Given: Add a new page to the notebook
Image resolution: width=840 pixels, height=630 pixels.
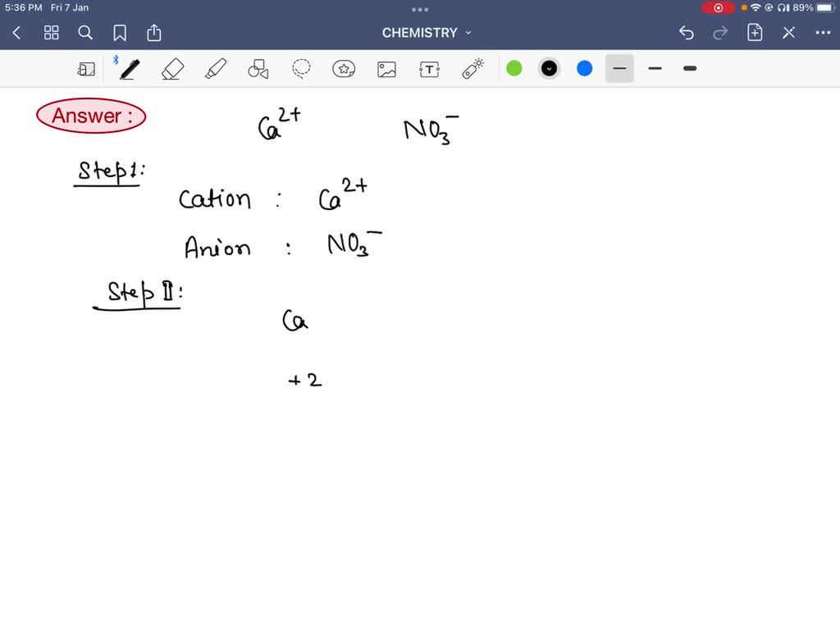Looking at the screenshot, I should click(756, 33).
